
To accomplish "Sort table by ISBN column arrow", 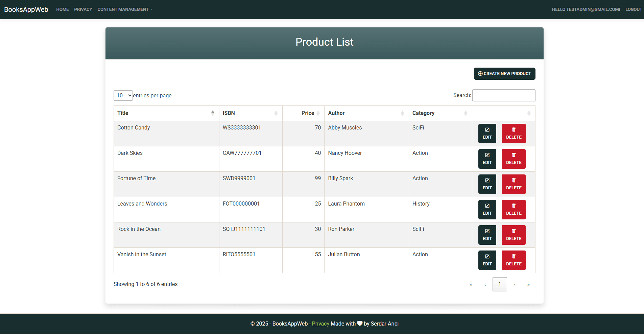I will [x=276, y=113].
